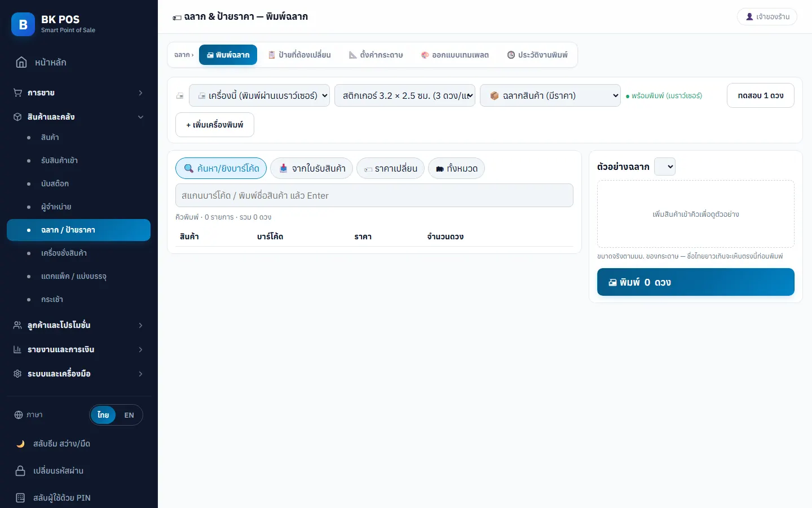Screen dimensions: 812x508
Task: Open the ตั้งค่ากระดาษ tab
Action: point(376,55)
